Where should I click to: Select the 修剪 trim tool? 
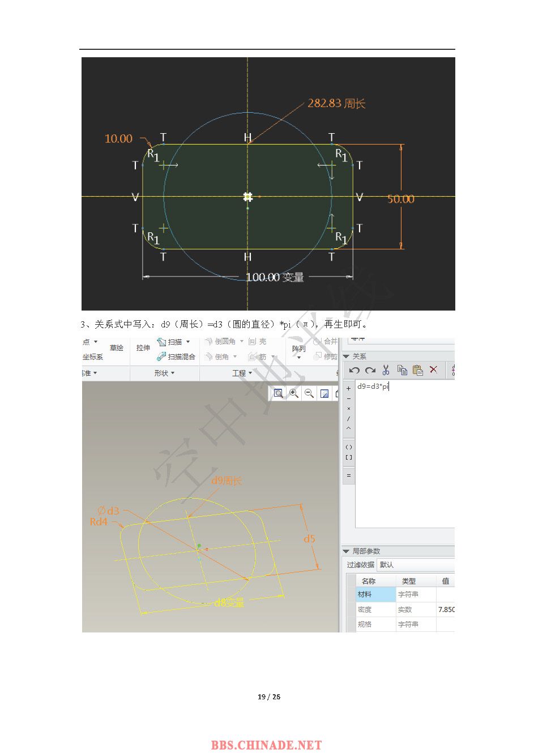(x=326, y=356)
